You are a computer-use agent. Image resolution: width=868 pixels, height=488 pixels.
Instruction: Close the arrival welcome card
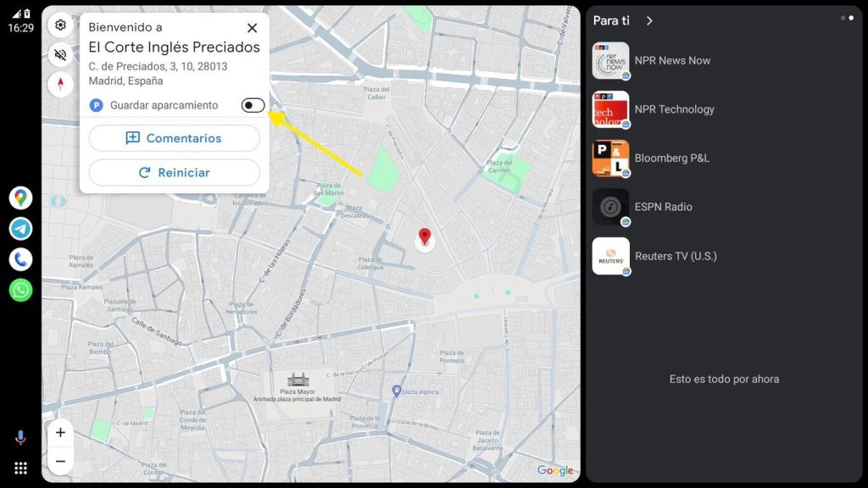pyautogui.click(x=252, y=28)
